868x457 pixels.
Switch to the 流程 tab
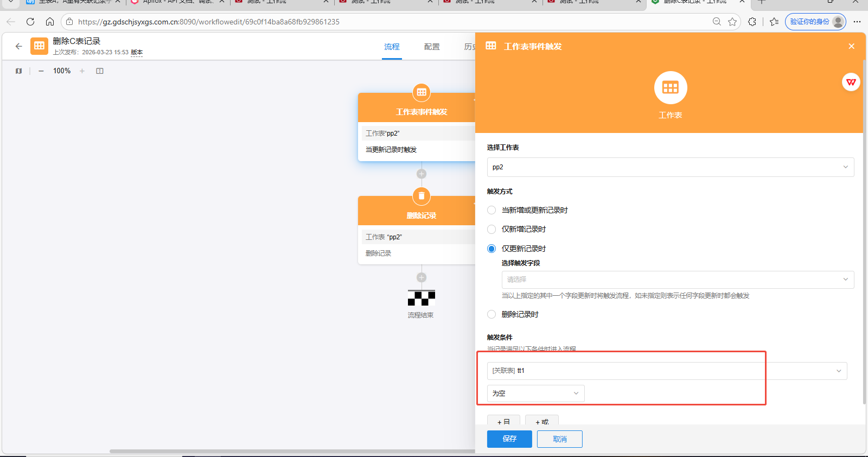coord(392,47)
